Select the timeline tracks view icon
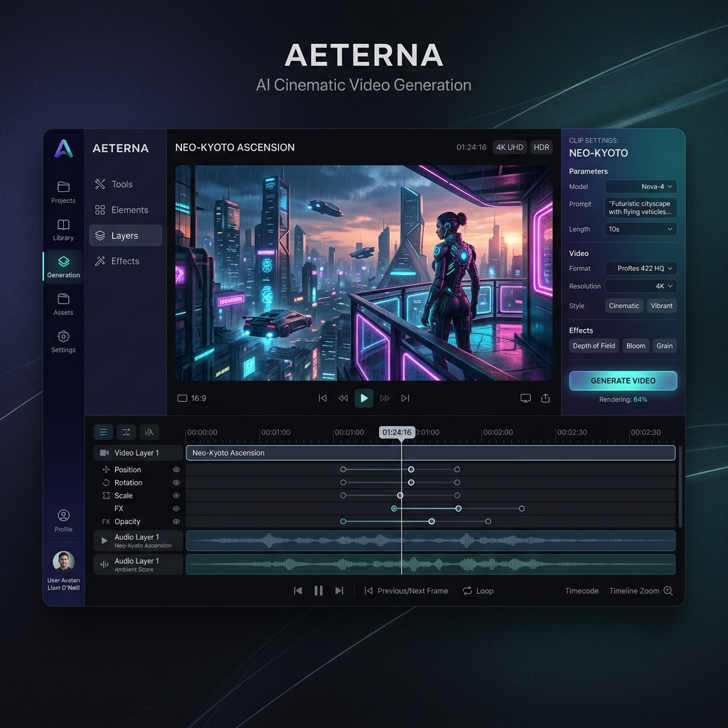The height and width of the screenshot is (728, 728). click(x=103, y=432)
